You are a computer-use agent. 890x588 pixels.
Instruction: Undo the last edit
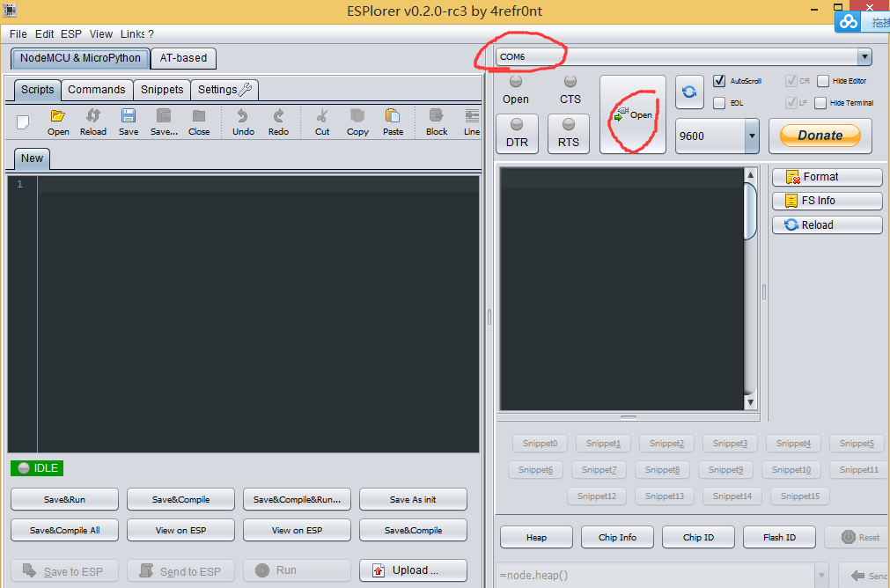coord(243,122)
